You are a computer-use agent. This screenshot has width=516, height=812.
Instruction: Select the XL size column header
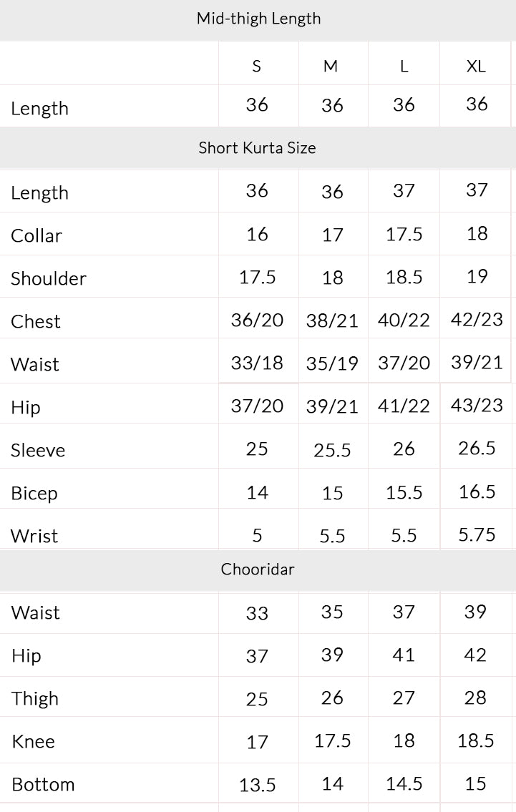coord(476,67)
